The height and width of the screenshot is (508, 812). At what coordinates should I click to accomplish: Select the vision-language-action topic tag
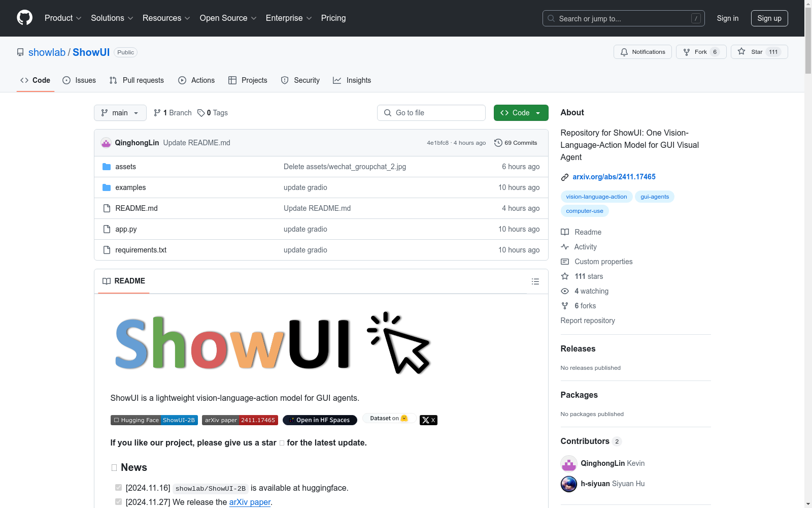point(596,197)
